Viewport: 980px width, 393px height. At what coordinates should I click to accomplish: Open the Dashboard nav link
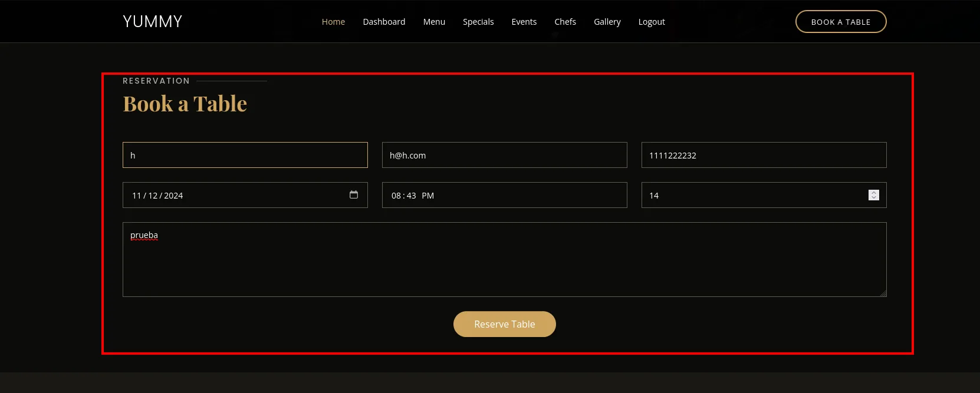pos(384,22)
